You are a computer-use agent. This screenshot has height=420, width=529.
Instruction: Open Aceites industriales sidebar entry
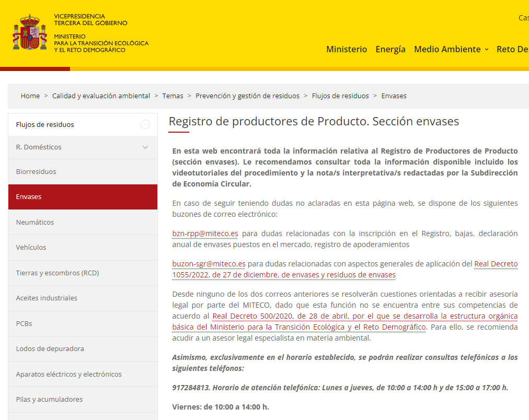[x=83, y=298]
